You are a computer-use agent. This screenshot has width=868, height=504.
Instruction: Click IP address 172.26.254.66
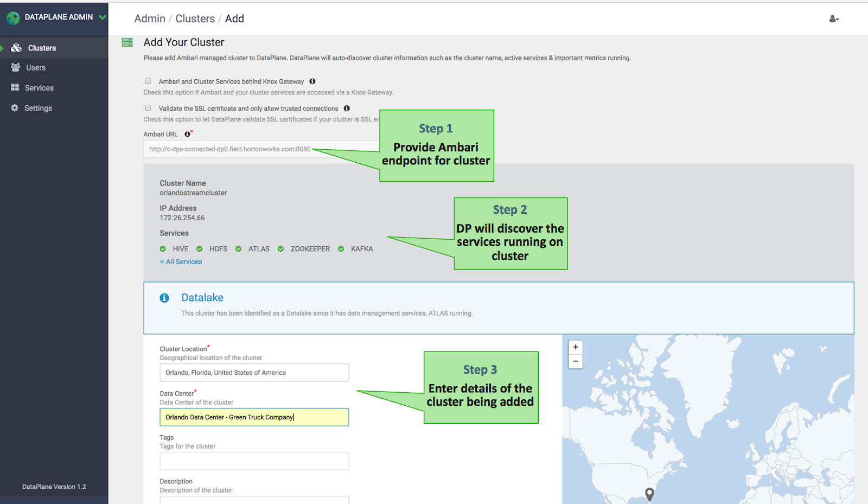pyautogui.click(x=182, y=218)
